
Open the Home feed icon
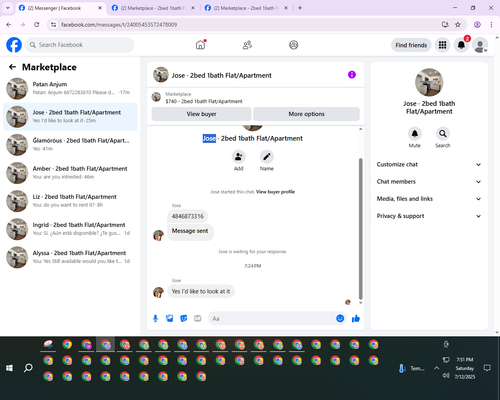(x=200, y=45)
